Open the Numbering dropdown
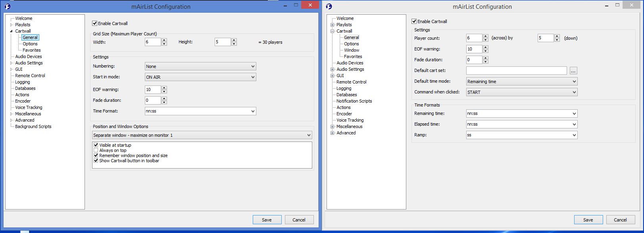The width and height of the screenshot is (644, 233). (200, 66)
